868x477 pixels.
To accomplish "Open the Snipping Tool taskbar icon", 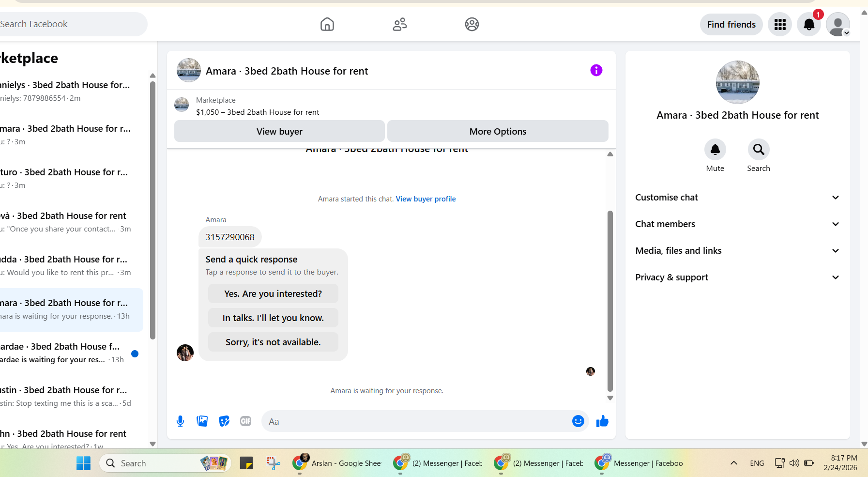I will (274, 463).
